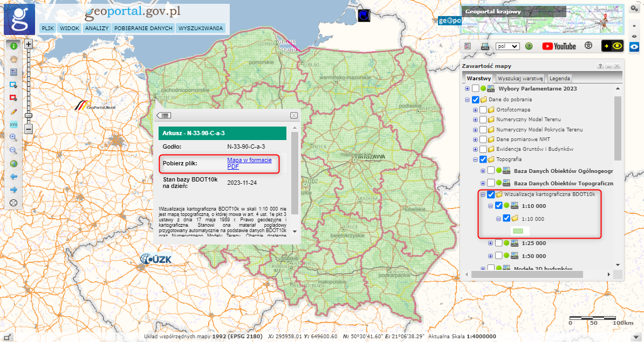
Task: Open the ANALIZY menu
Action: click(97, 28)
